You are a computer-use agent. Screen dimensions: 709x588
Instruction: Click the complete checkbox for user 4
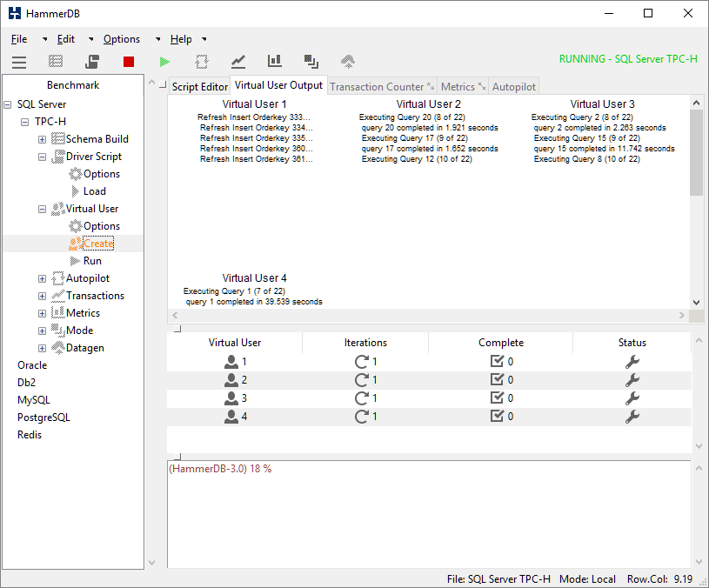[497, 417]
